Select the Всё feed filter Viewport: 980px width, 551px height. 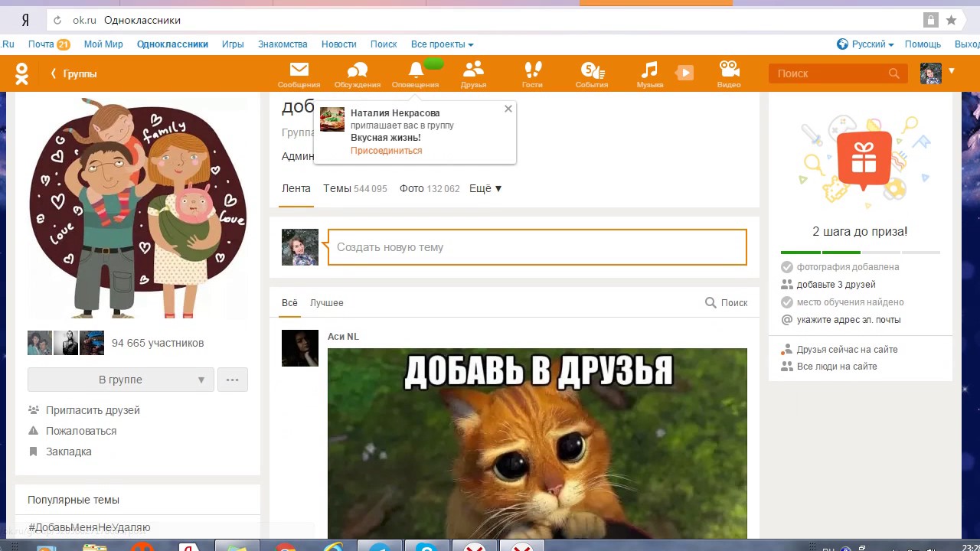click(289, 302)
